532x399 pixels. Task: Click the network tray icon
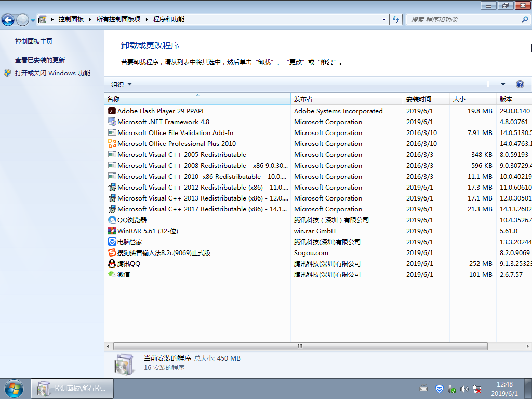click(477, 389)
